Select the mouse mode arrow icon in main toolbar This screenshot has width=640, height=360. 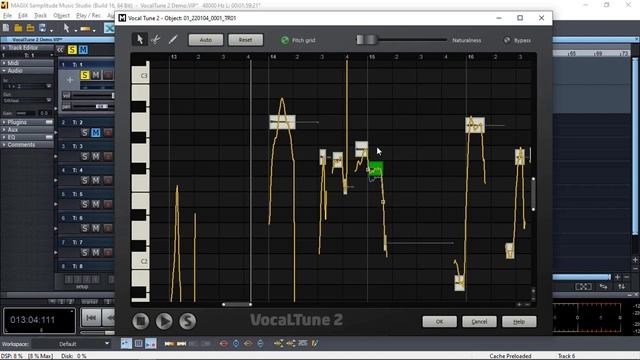tap(66, 28)
